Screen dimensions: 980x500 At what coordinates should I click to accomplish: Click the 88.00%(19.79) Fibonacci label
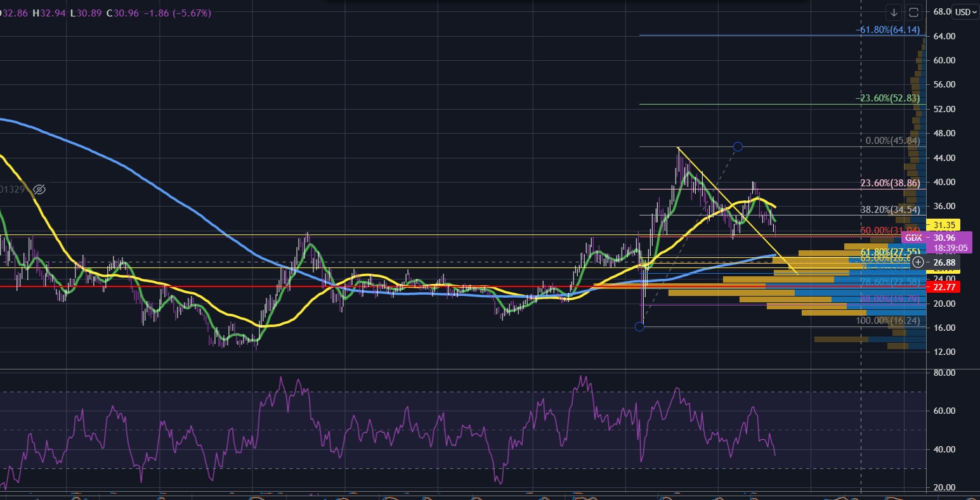point(890,298)
